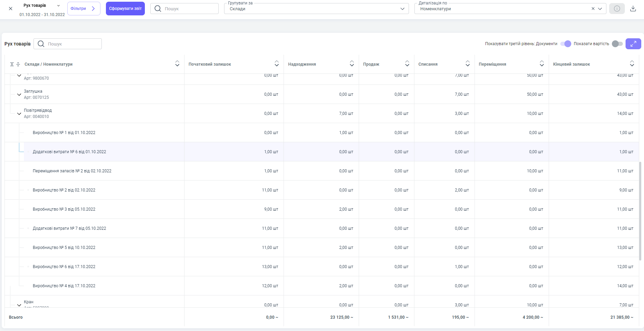Open the Фільтри panel
644x331 pixels.
coord(84,9)
